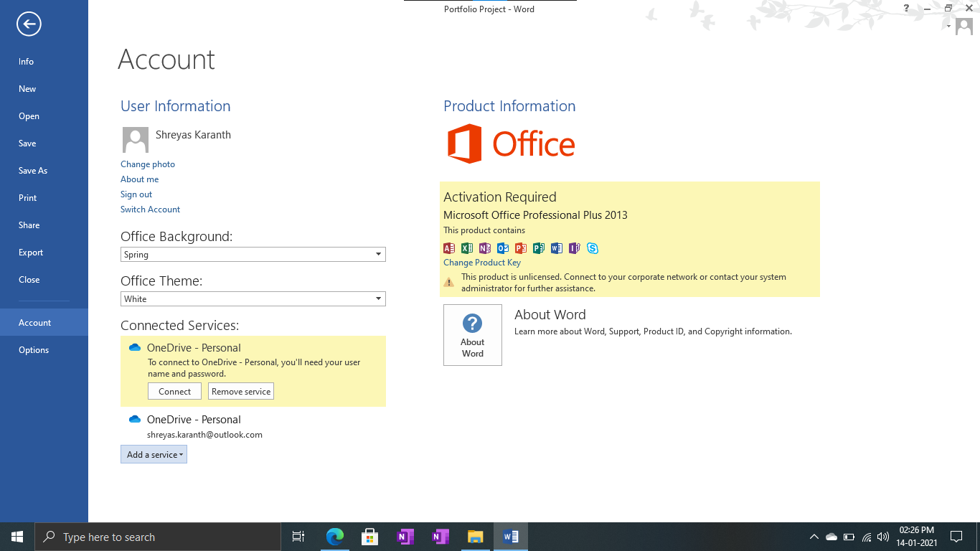Open the Print page
This screenshot has height=551, width=980.
click(44, 198)
